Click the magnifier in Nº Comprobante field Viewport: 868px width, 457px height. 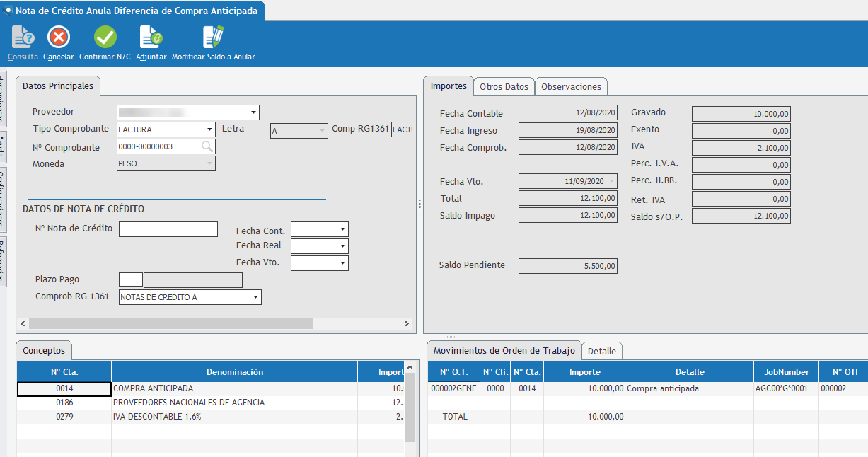(207, 146)
